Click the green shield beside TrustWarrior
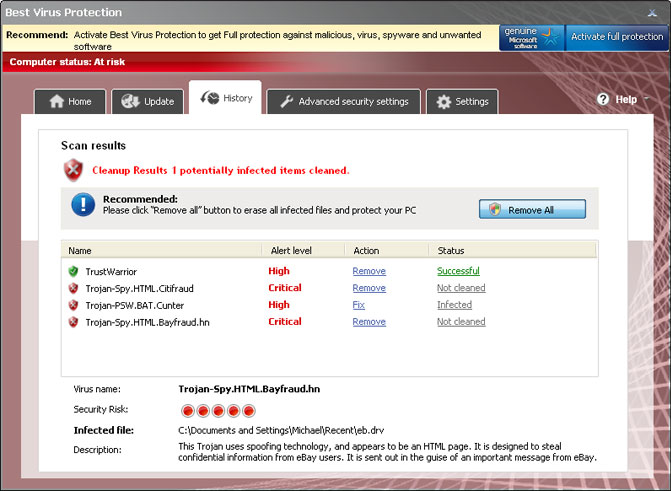The width and height of the screenshot is (671, 491). [73, 271]
